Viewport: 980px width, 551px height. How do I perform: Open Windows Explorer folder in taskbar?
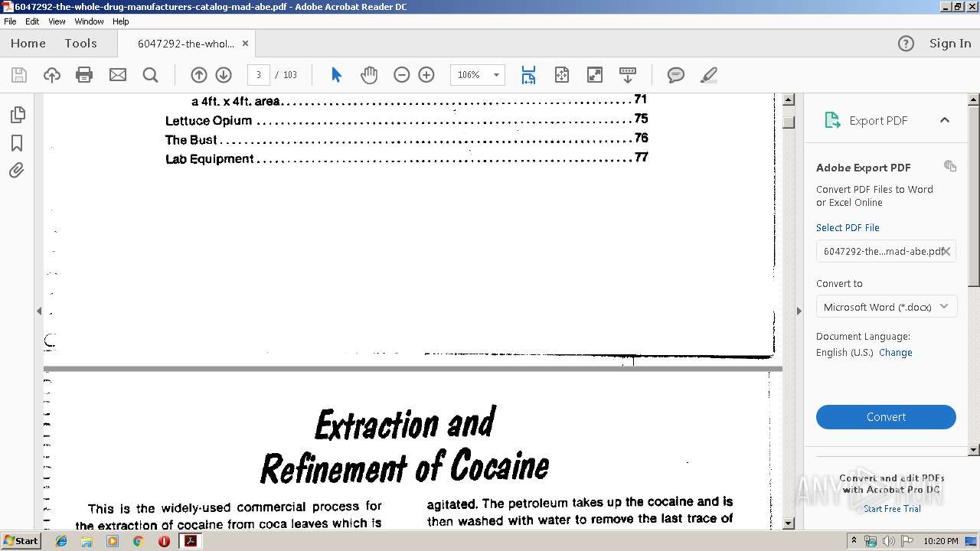[x=87, y=540]
